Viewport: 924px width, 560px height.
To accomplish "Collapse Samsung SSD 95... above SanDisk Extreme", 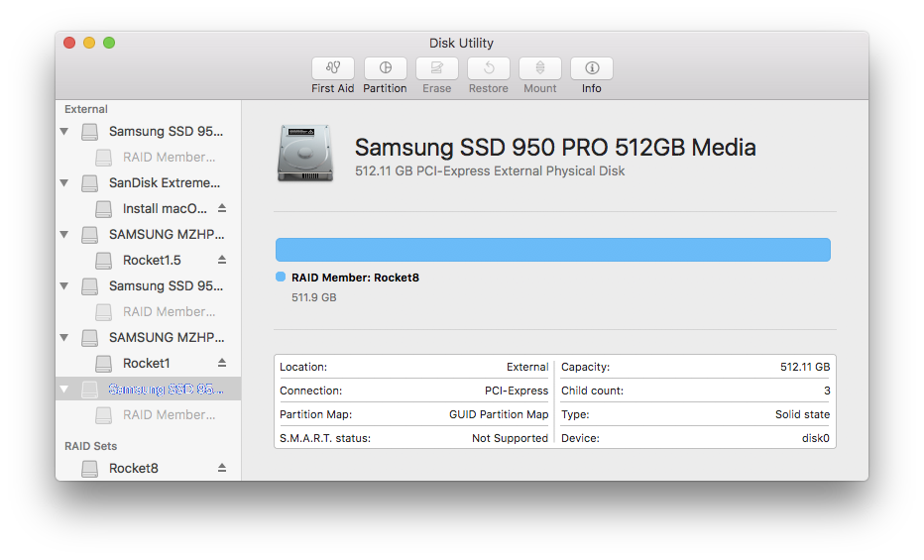I will (x=64, y=131).
